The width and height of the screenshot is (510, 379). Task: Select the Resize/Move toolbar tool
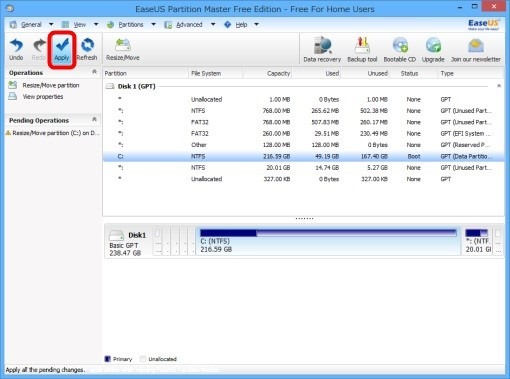[x=123, y=49]
